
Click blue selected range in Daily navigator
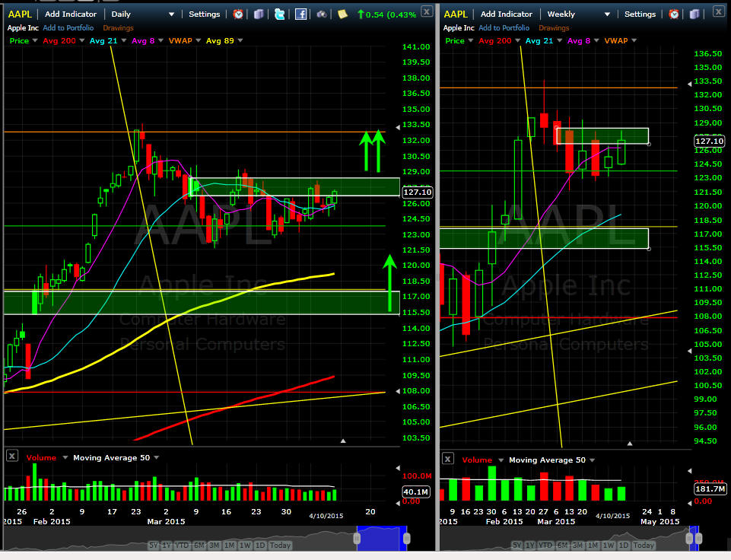click(382, 539)
